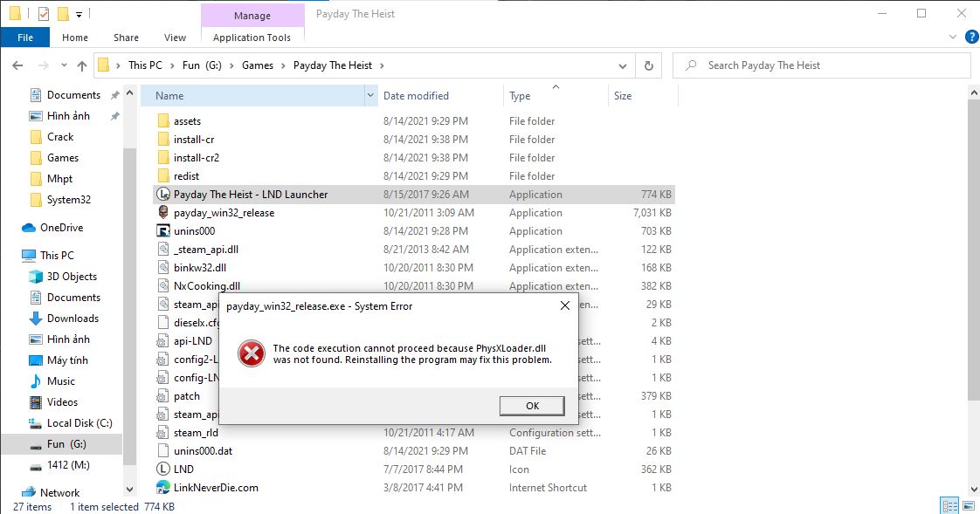Click the unins000 application icon
980x514 pixels.
pos(163,231)
